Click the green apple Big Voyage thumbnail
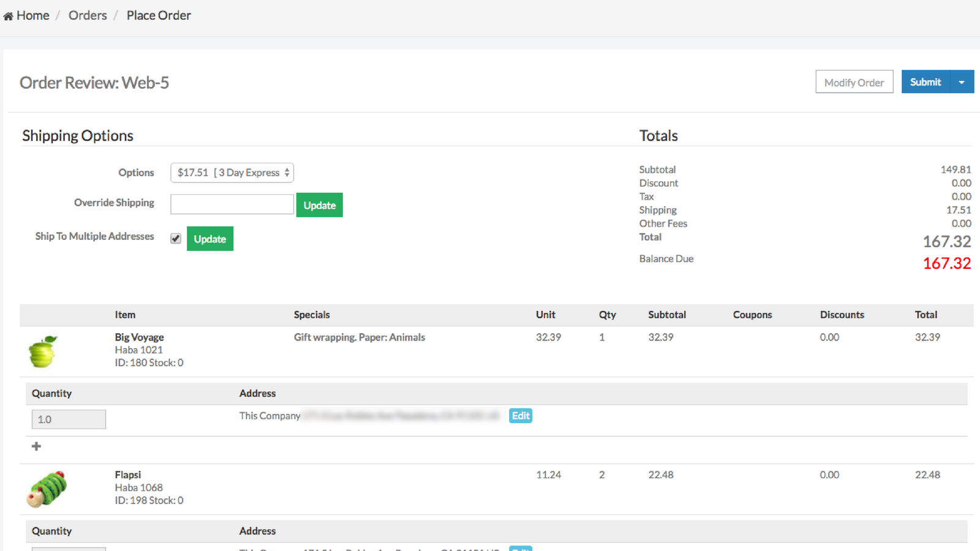The height and width of the screenshot is (551, 980). [43, 351]
